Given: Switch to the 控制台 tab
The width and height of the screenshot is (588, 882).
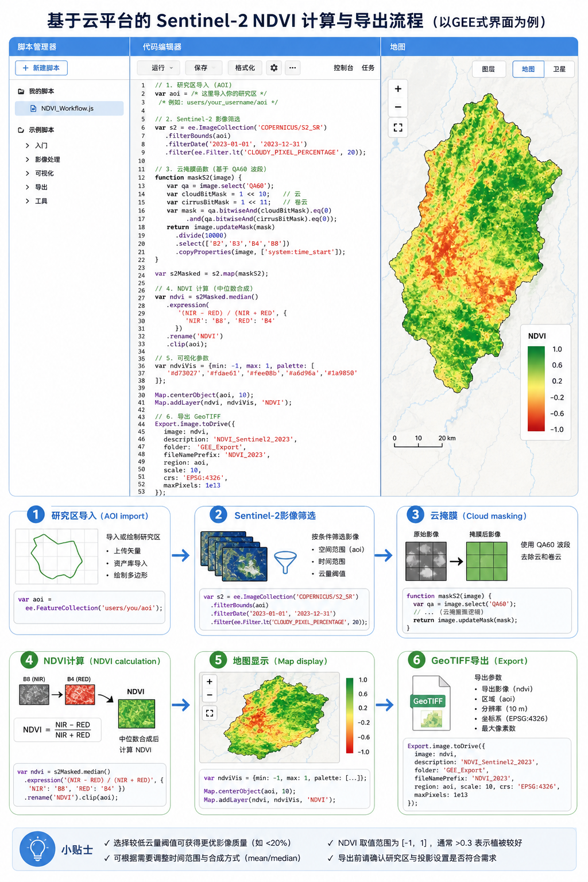Looking at the screenshot, I should 343,68.
